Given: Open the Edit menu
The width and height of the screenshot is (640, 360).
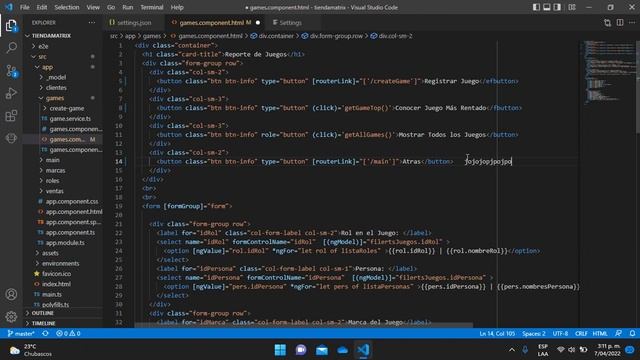Looking at the screenshot, I should 42,7.
